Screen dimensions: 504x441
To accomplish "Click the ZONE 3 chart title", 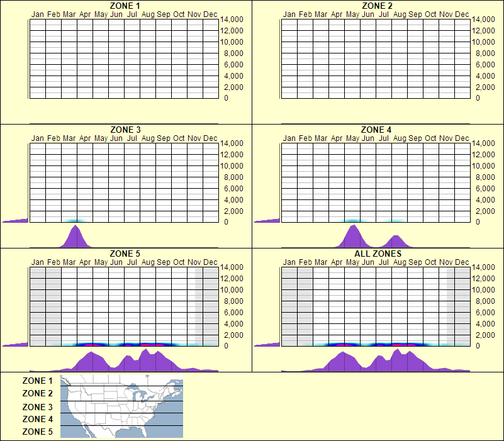I will (x=125, y=130).
